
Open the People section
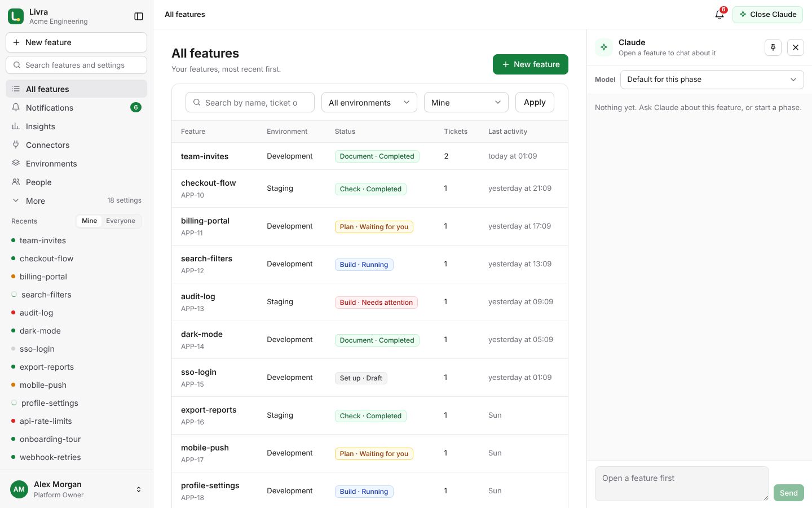76,182
